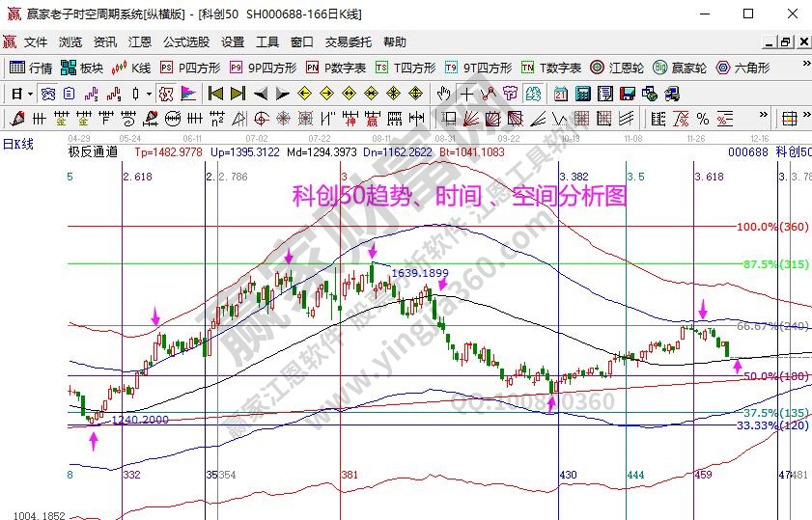
Task: Click the 日K线 chart period label
Action: pyautogui.click(x=18, y=144)
